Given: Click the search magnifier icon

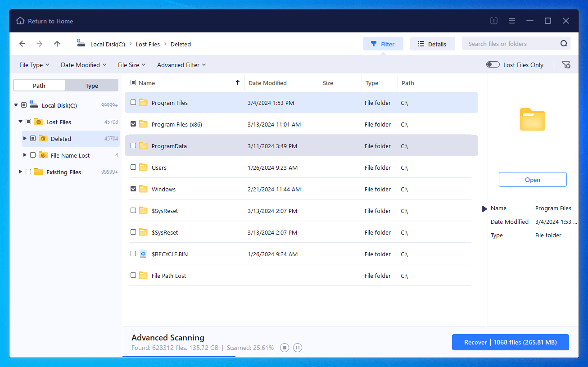Looking at the screenshot, I should [564, 44].
